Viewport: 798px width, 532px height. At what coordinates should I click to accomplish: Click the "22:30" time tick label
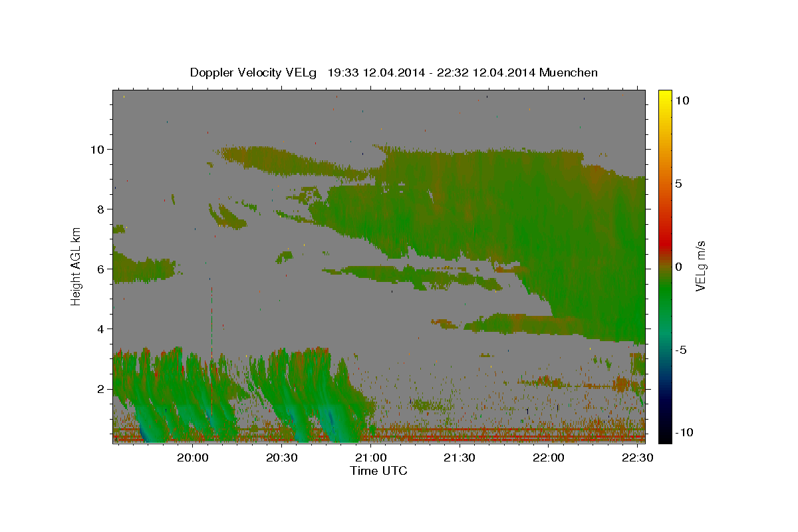coord(637,458)
